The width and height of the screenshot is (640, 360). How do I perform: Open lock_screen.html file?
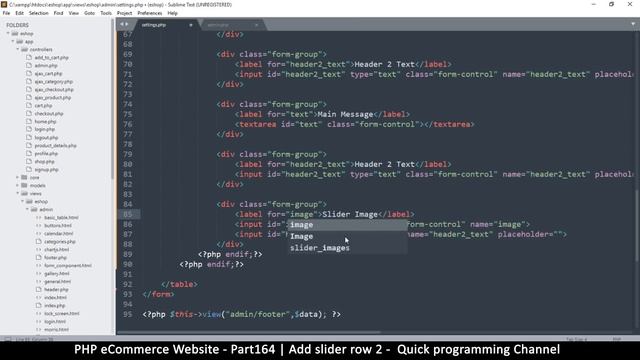[x=62, y=313]
